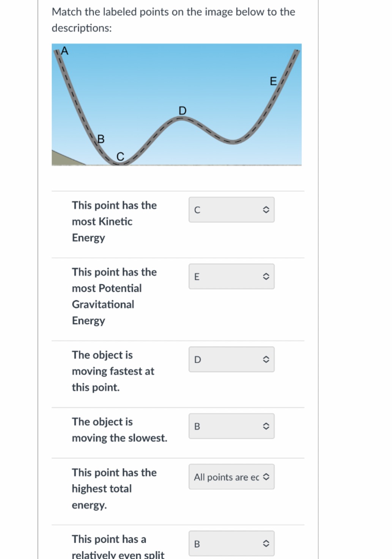The image size is (392, 559).
Task: Click label D on the track image
Action: click(x=183, y=111)
